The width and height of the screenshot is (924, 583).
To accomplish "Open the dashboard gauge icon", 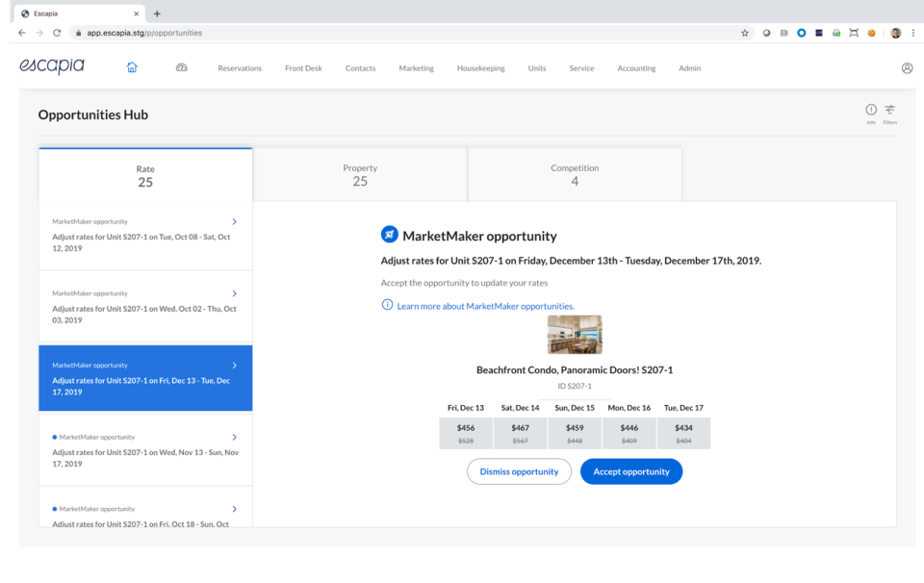I will click(182, 67).
